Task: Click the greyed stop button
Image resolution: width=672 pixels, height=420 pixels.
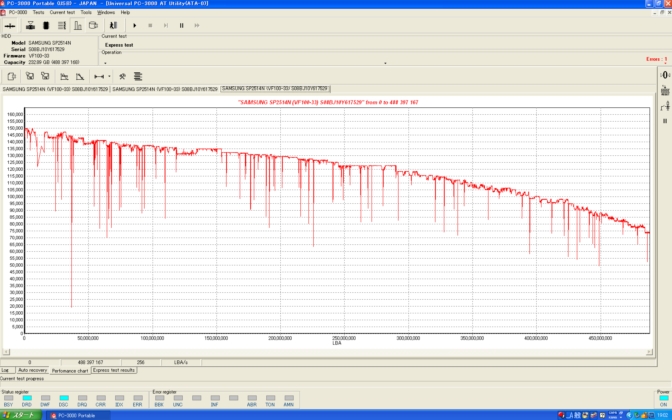Action: (x=150, y=26)
